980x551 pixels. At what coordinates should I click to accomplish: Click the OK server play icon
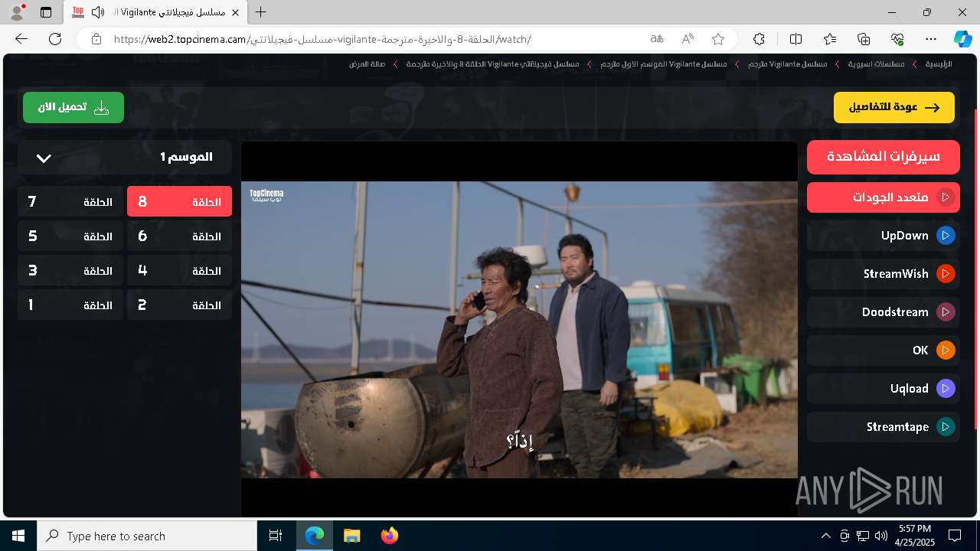click(x=946, y=350)
